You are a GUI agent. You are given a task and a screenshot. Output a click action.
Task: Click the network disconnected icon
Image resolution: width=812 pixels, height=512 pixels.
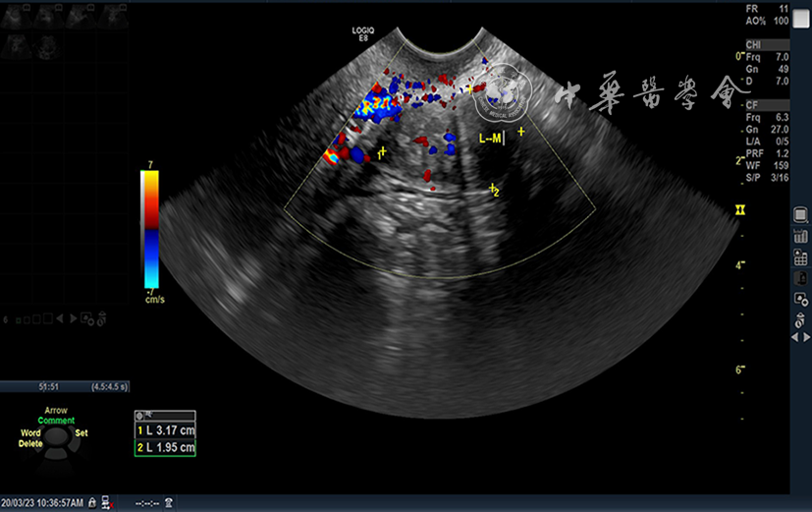click(105, 502)
